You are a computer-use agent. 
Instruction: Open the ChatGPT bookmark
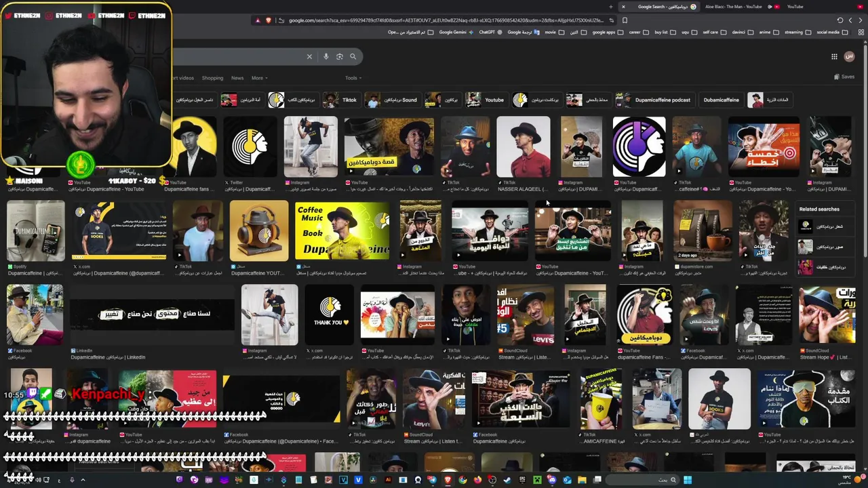click(491, 32)
